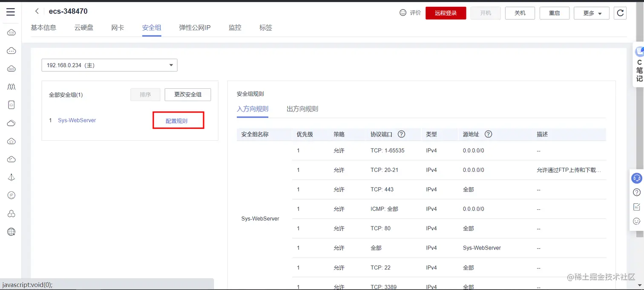Screen dimensions: 644x290
Task: Open the Sys-WebServer security group link
Action: [x=77, y=120]
